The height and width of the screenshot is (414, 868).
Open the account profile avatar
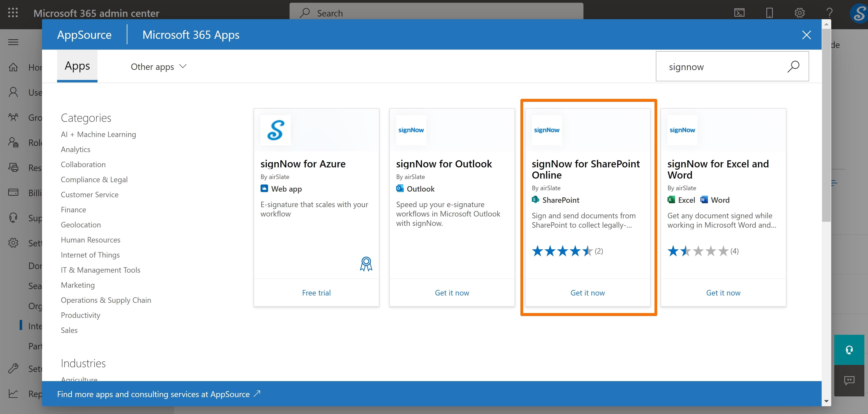pyautogui.click(x=859, y=13)
